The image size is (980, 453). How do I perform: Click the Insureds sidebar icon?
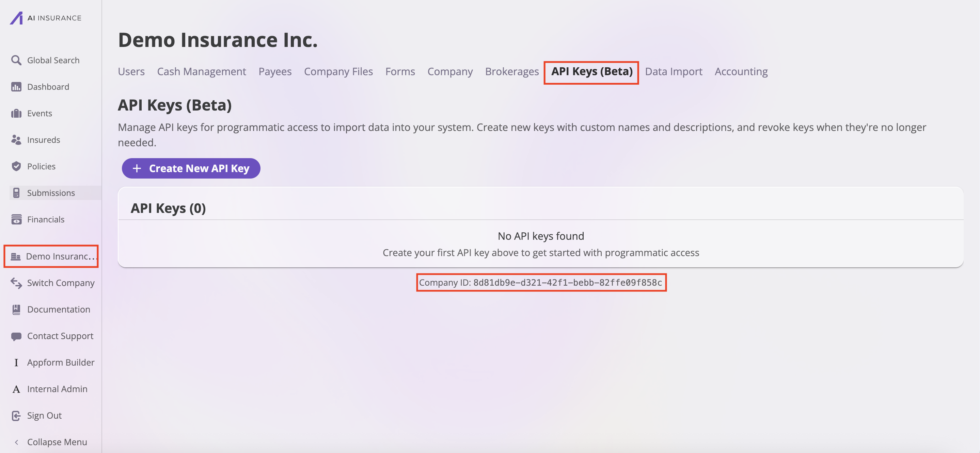[x=16, y=139]
